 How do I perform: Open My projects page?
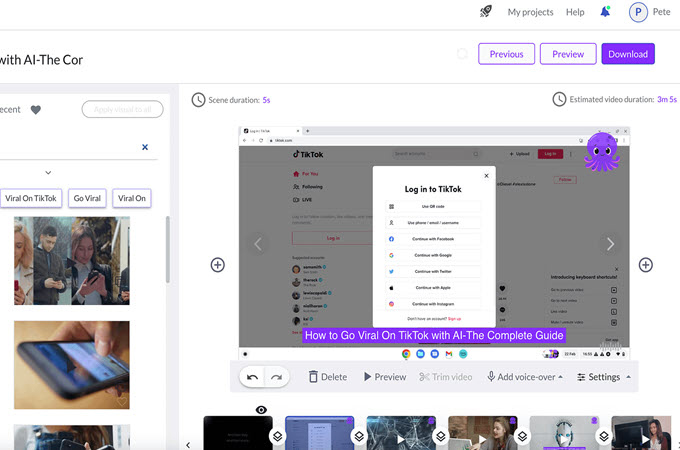point(530,12)
